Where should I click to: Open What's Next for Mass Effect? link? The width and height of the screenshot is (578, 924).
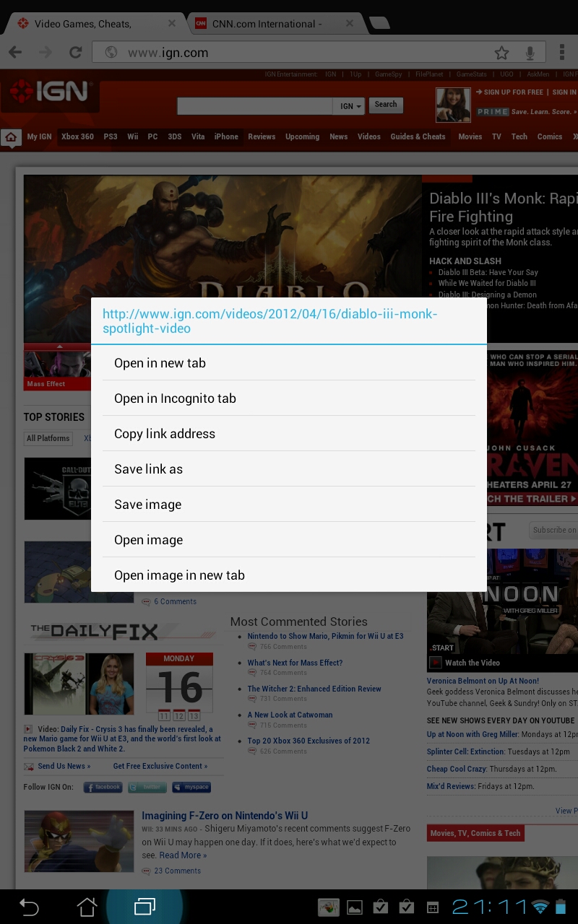click(x=295, y=663)
